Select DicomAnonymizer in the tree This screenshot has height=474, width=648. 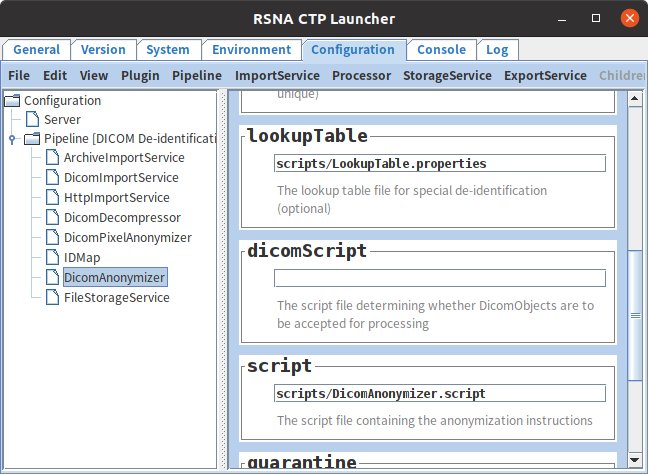click(x=115, y=277)
